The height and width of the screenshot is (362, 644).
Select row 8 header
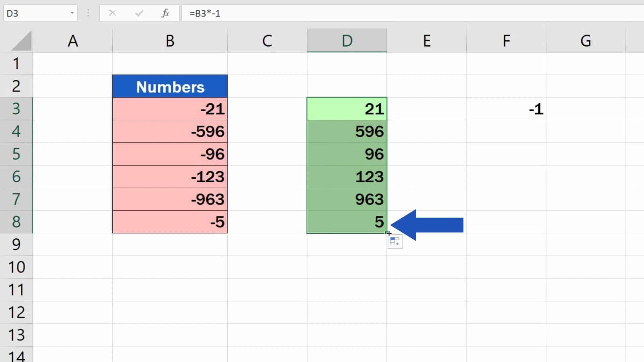coord(17,222)
